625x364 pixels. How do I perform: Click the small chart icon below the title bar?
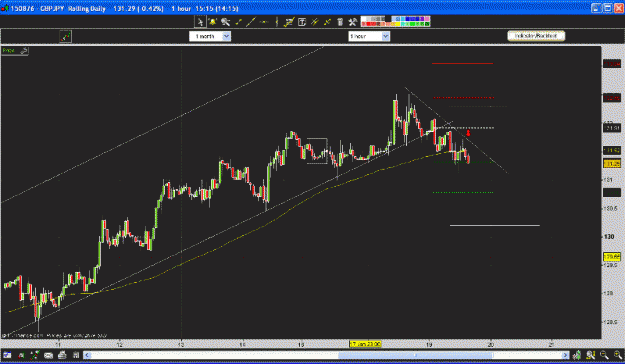point(65,36)
